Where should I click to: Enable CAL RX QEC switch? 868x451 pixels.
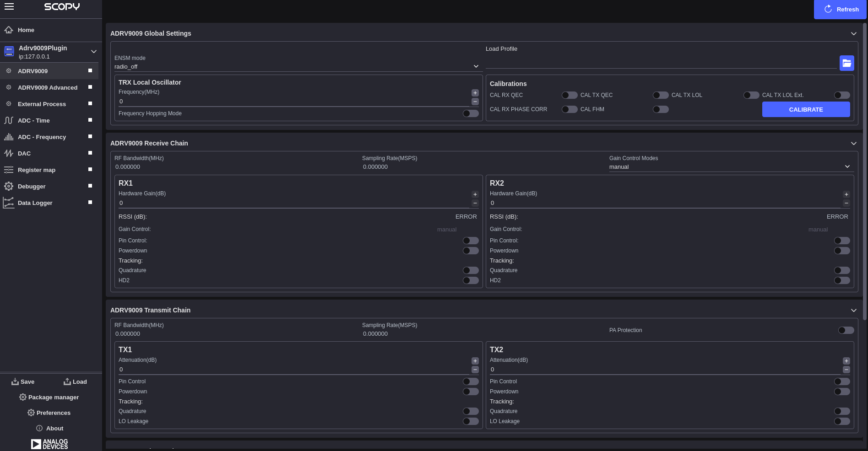(570, 95)
